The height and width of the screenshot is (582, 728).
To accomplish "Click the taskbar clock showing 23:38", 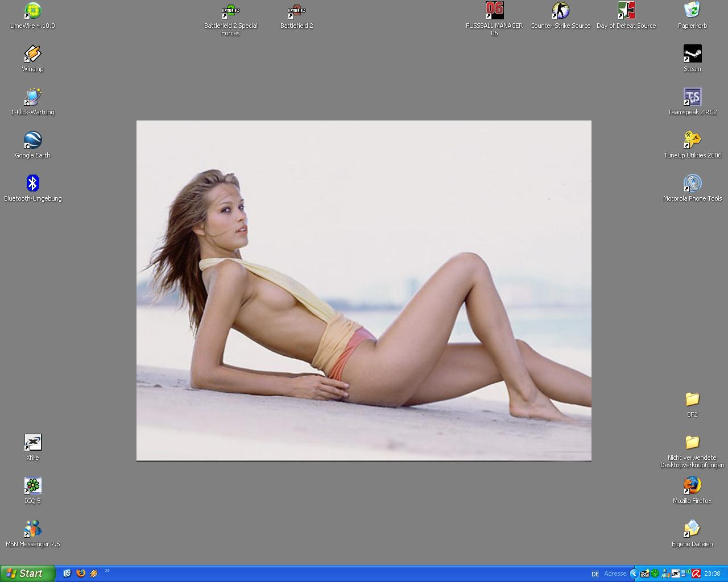I will [712, 574].
